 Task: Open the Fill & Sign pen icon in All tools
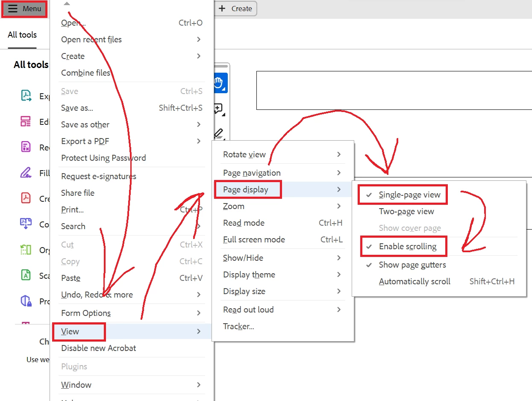[x=26, y=173]
